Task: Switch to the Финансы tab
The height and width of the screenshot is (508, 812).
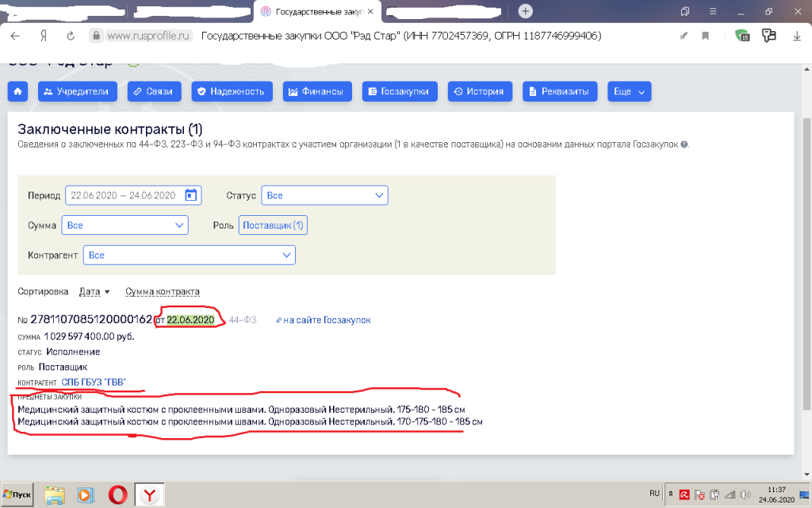Action: 316,91
